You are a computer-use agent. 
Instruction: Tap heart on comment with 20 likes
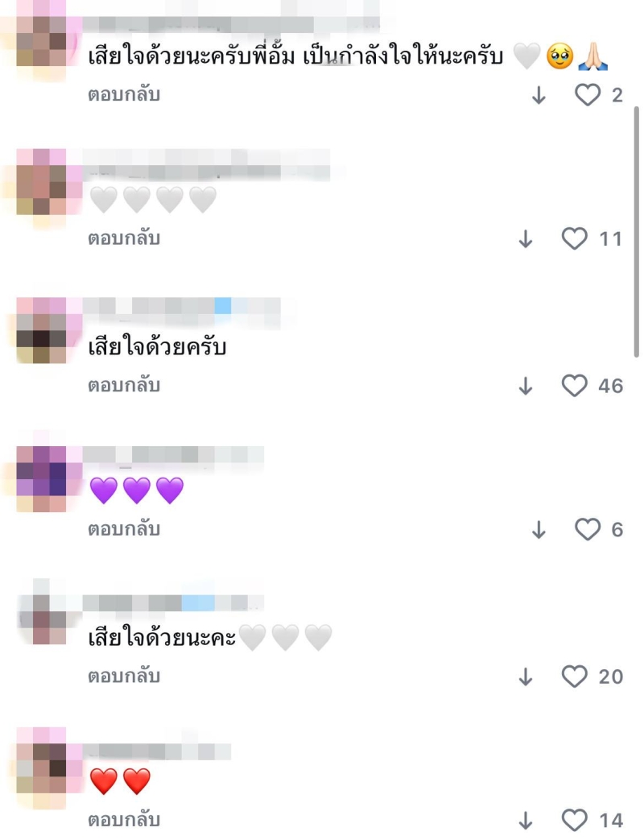tap(575, 677)
